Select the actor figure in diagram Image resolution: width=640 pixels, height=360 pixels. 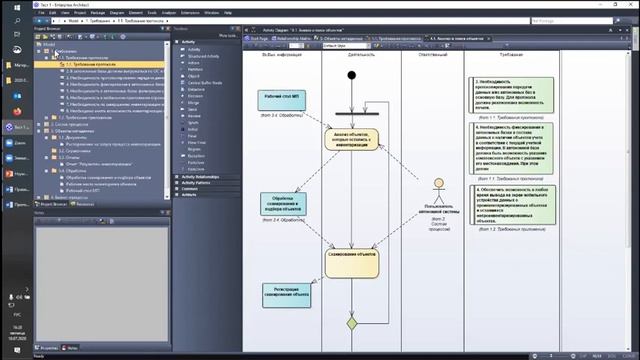pyautogui.click(x=439, y=191)
